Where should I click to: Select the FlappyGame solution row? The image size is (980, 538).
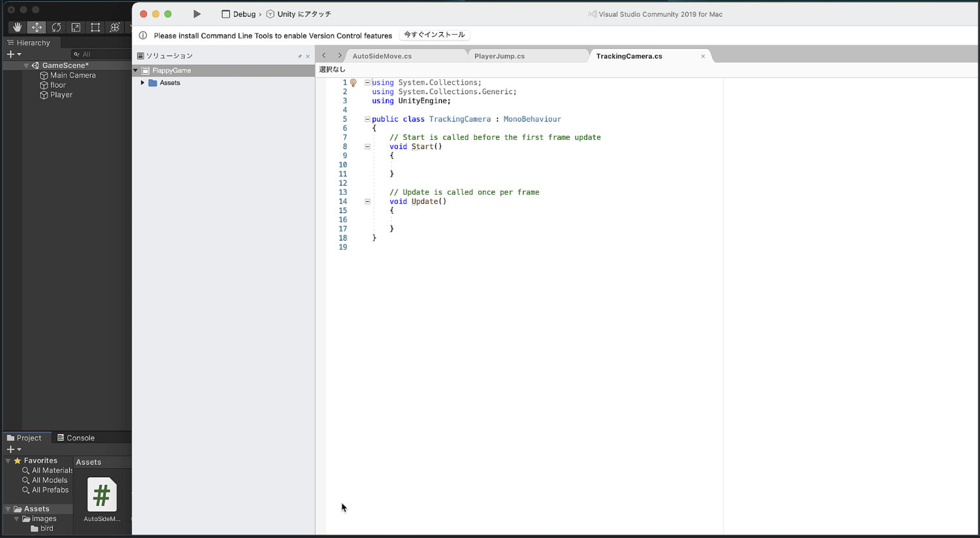(x=223, y=71)
